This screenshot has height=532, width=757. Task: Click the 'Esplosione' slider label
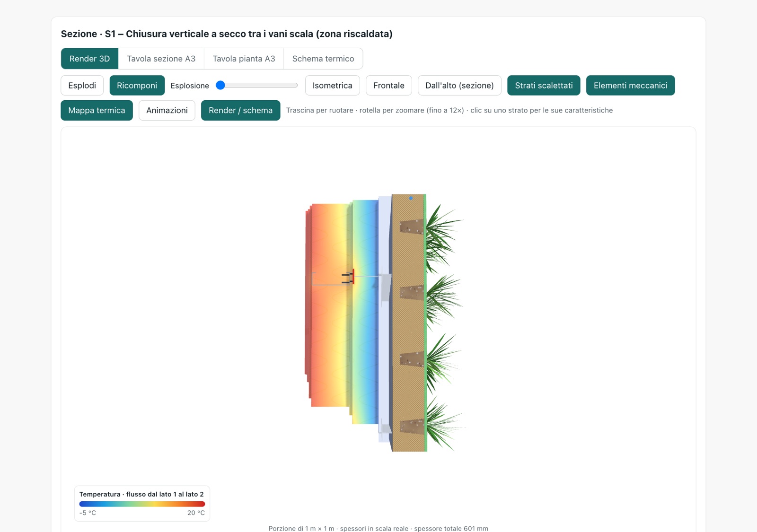coord(190,86)
